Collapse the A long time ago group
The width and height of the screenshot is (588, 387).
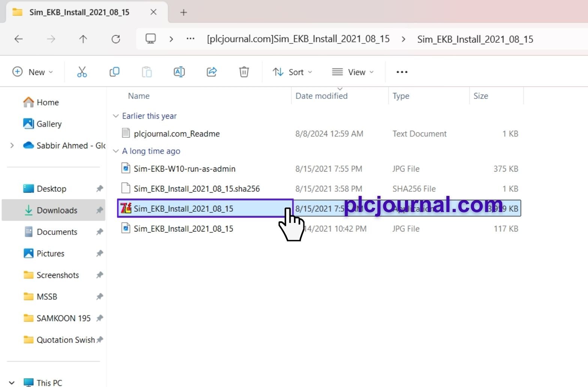[x=116, y=151]
